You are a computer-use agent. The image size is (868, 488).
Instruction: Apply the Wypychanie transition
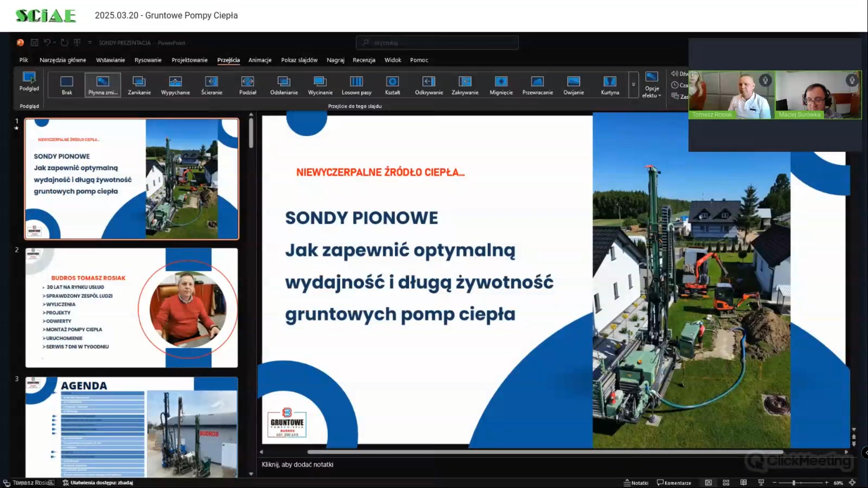click(x=176, y=85)
